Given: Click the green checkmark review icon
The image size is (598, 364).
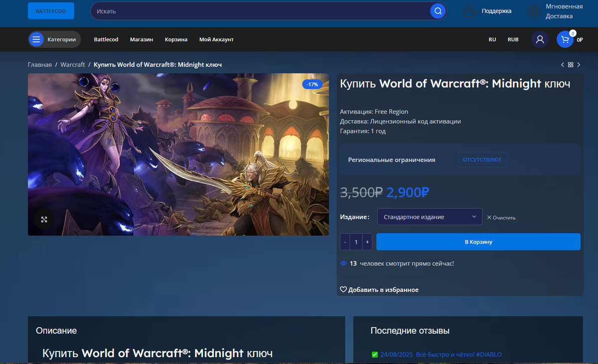Looking at the screenshot, I should click(375, 355).
